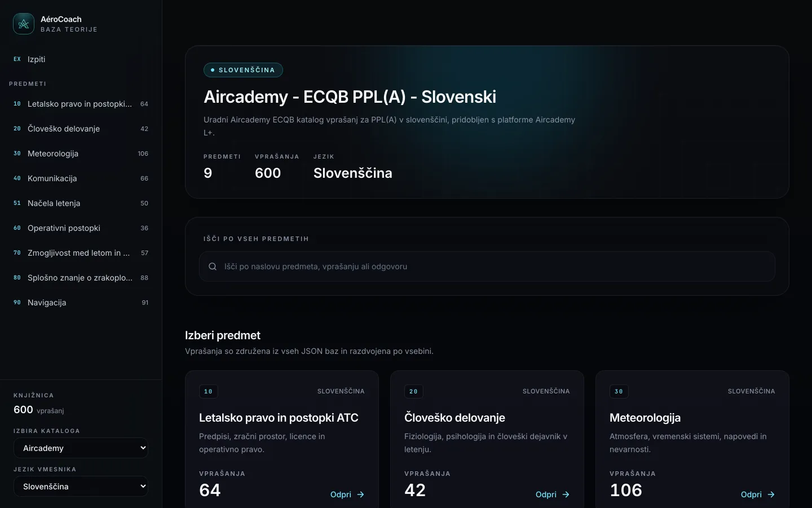The height and width of the screenshot is (508, 812).
Task: Open the Jezik vmesnika Slovenščina dropdown
Action: click(81, 487)
